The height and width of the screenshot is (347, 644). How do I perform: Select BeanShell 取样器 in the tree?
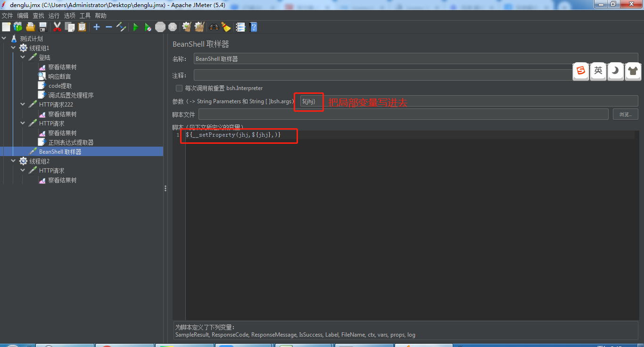(x=60, y=152)
